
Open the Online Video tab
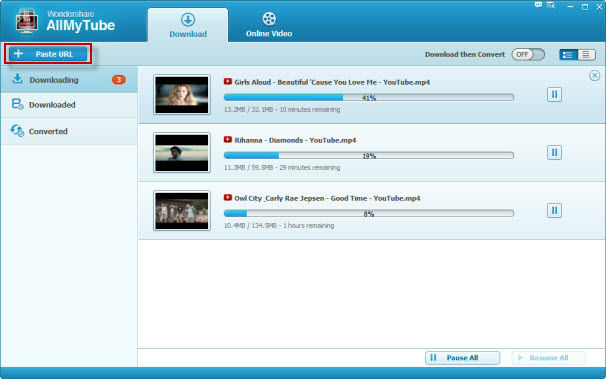tap(269, 25)
